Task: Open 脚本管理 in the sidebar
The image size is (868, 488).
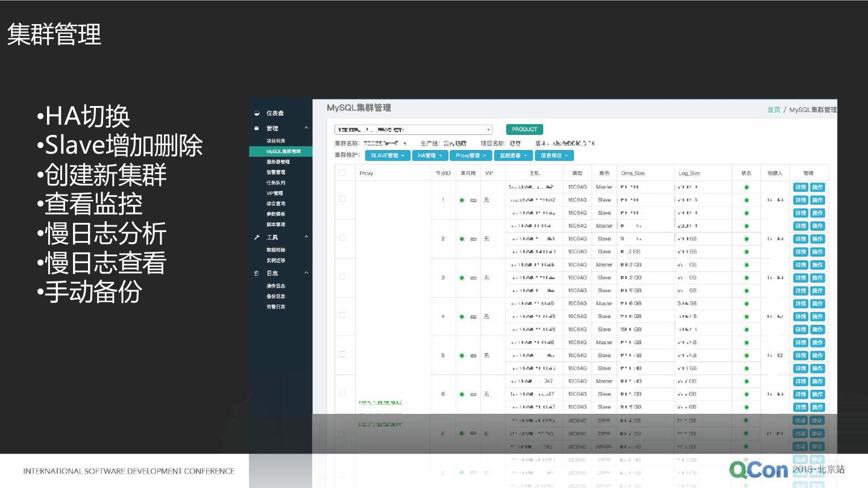Action: [x=276, y=225]
